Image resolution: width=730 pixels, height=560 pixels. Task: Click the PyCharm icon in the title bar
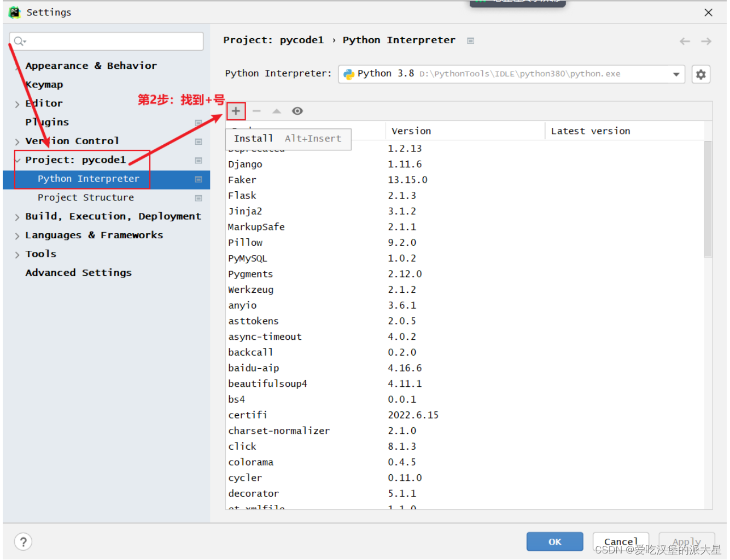(x=13, y=12)
